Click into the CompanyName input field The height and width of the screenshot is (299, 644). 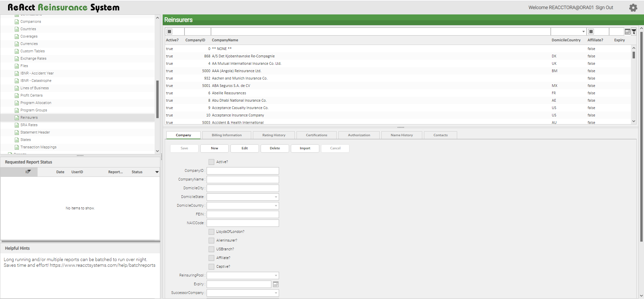tap(243, 180)
